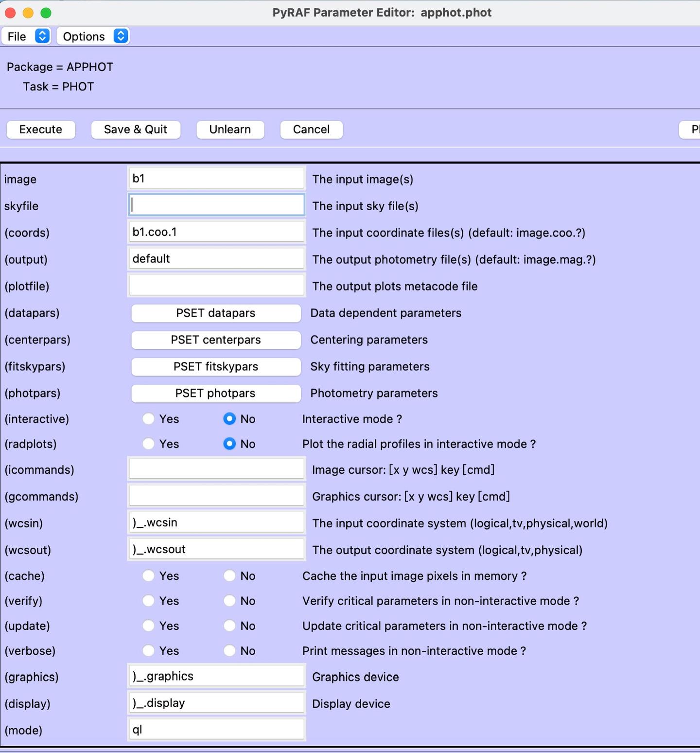Screen dimensions: 700x753
Task: Click the mode field containing ql
Action: click(x=216, y=730)
